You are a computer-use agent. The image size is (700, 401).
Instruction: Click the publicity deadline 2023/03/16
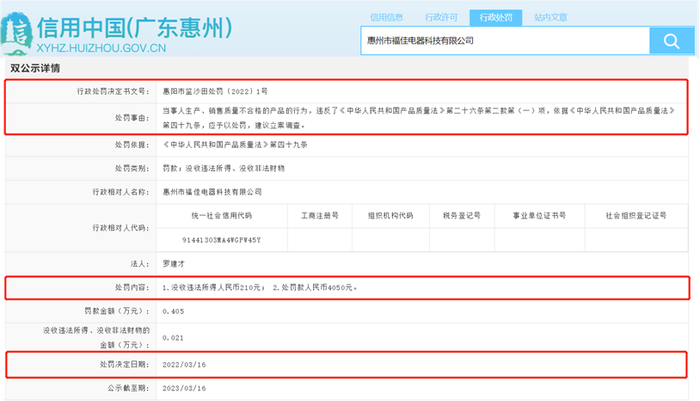184,388
